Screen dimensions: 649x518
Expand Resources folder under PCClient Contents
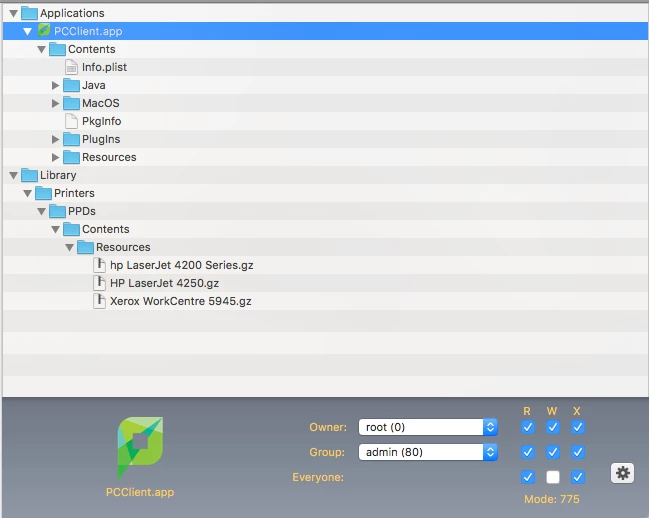pyautogui.click(x=55, y=157)
